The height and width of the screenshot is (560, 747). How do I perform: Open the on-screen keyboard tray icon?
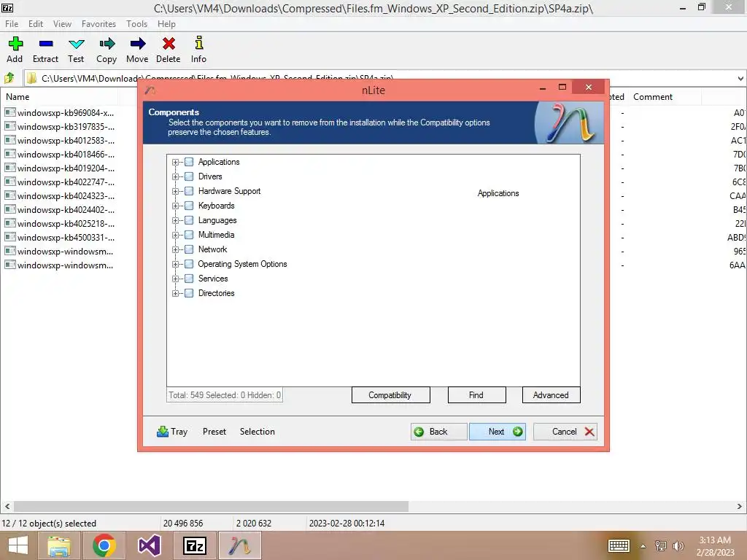tap(619, 545)
